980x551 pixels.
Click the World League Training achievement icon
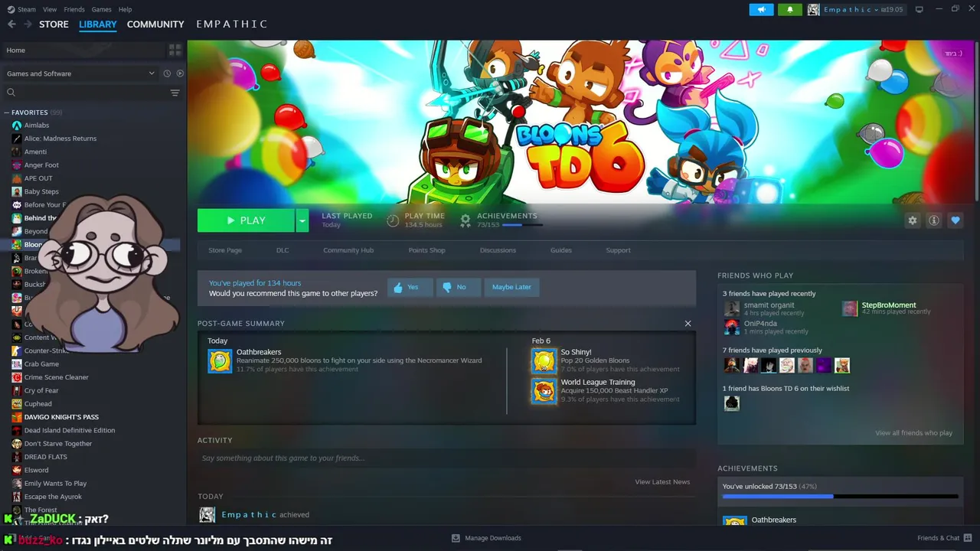pyautogui.click(x=544, y=390)
